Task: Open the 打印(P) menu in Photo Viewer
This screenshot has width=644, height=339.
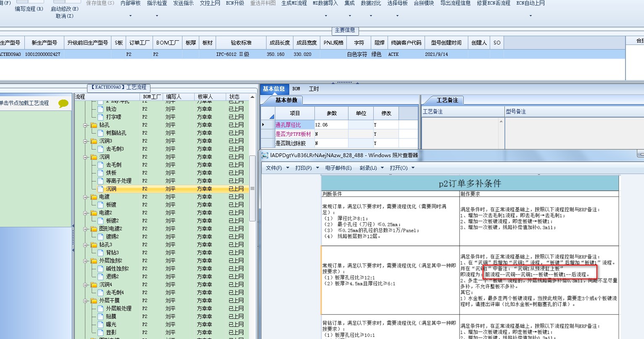Action: click(307, 168)
